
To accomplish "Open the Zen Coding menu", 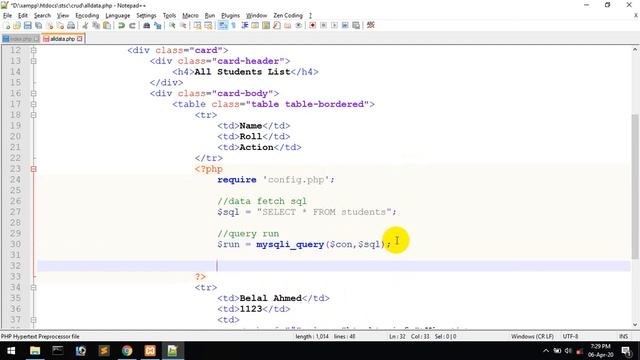I will tap(288, 15).
